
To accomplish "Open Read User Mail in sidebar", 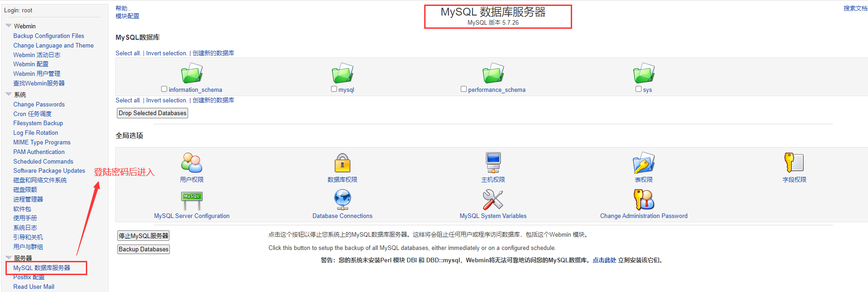I will pyautogui.click(x=33, y=287).
